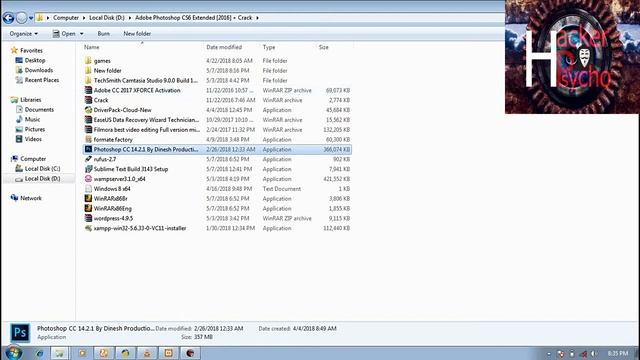Click the Crack WinRAR archive icon
640x360 pixels.
88,100
